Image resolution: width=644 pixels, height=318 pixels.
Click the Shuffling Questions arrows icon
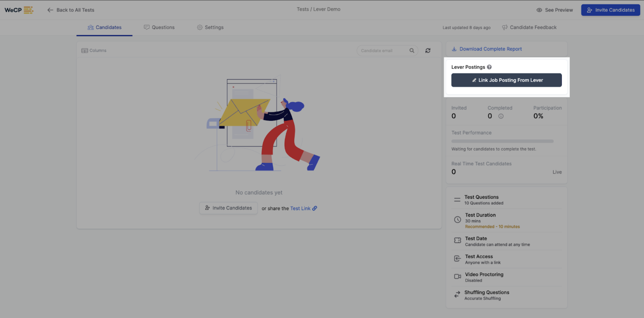(457, 295)
